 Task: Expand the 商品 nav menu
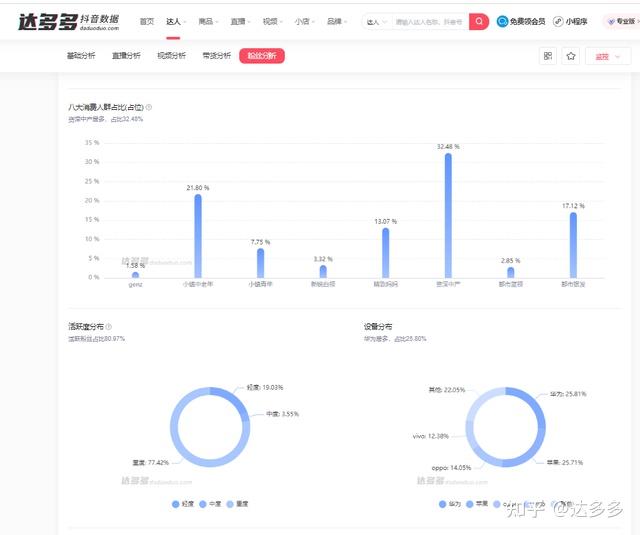click(x=208, y=21)
